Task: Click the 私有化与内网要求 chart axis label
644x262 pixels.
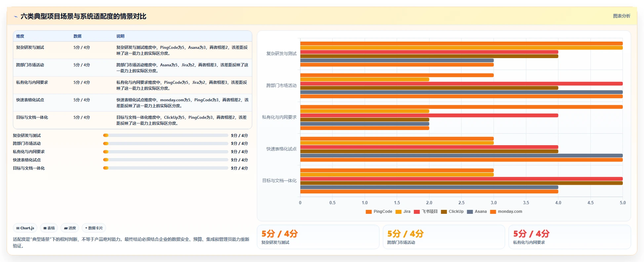Action: [x=279, y=117]
